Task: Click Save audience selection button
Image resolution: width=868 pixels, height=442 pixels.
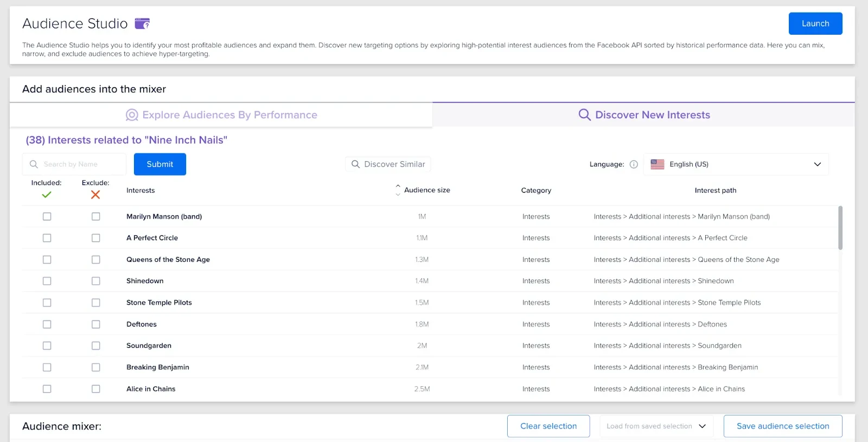Action: click(783, 426)
